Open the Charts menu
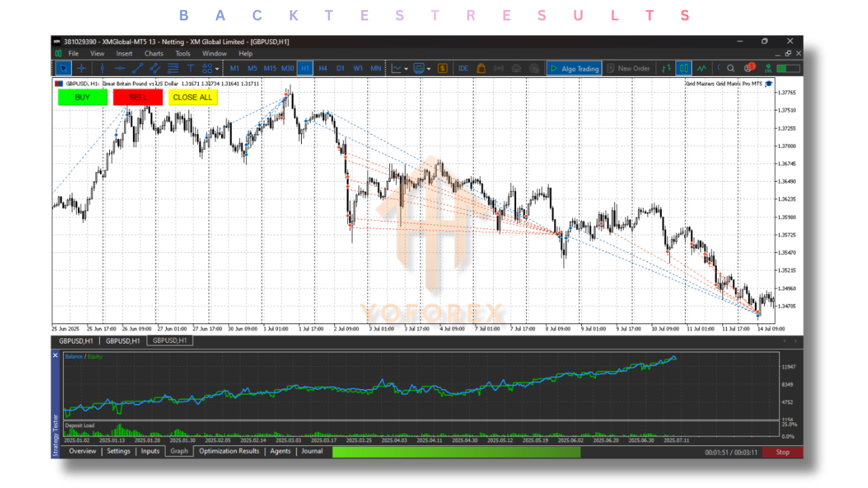Viewport: 868px width, 488px height. point(154,54)
